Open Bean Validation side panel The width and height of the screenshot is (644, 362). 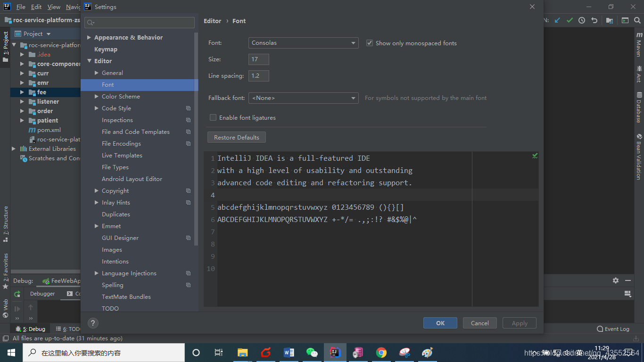[x=639, y=157]
